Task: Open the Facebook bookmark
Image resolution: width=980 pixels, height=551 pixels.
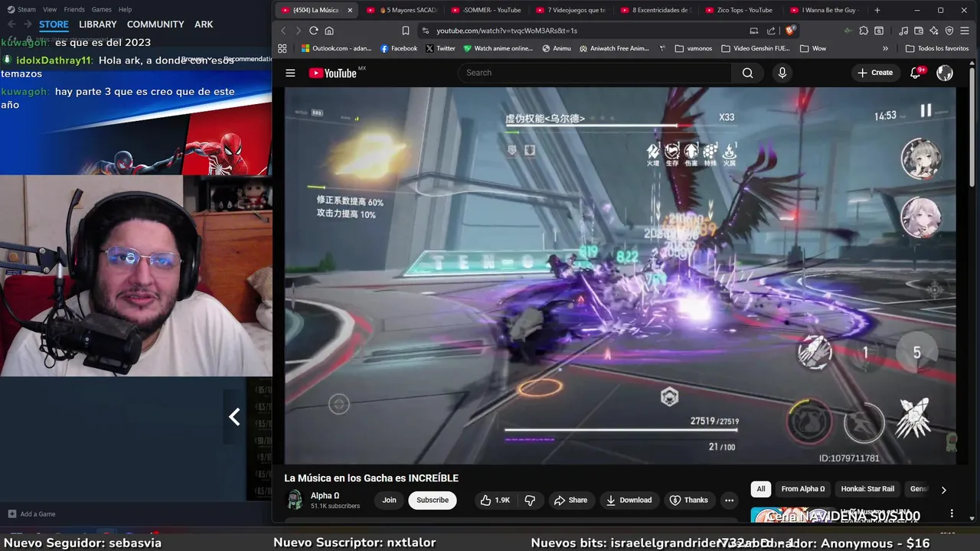Action: click(399, 48)
